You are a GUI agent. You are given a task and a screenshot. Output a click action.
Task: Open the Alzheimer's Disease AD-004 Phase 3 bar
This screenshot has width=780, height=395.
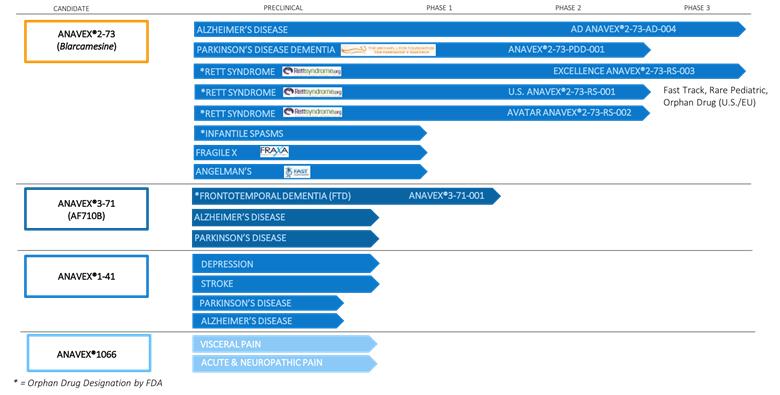[x=470, y=29]
